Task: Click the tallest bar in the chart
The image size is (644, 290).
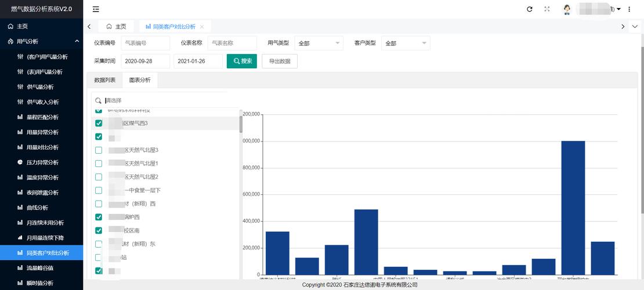Action: point(573,208)
